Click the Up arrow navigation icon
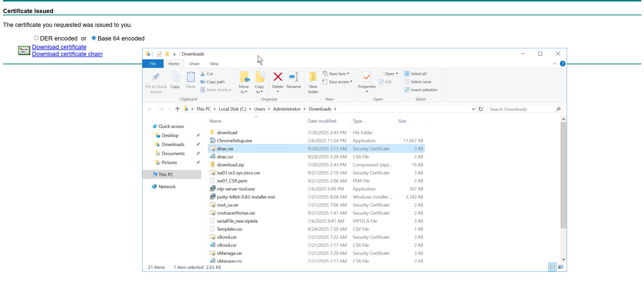 pos(177,109)
